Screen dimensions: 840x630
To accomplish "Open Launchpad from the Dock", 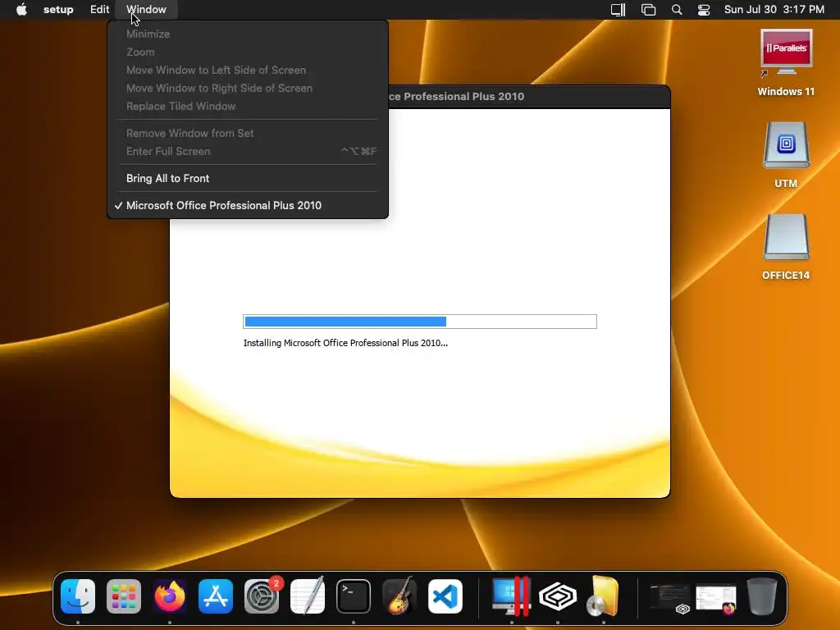I will (124, 596).
